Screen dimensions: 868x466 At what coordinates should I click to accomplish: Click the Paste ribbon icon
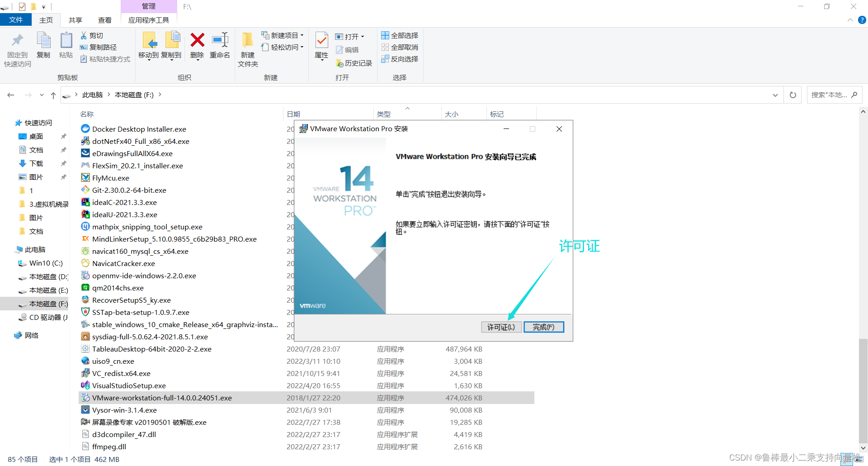tap(66, 40)
